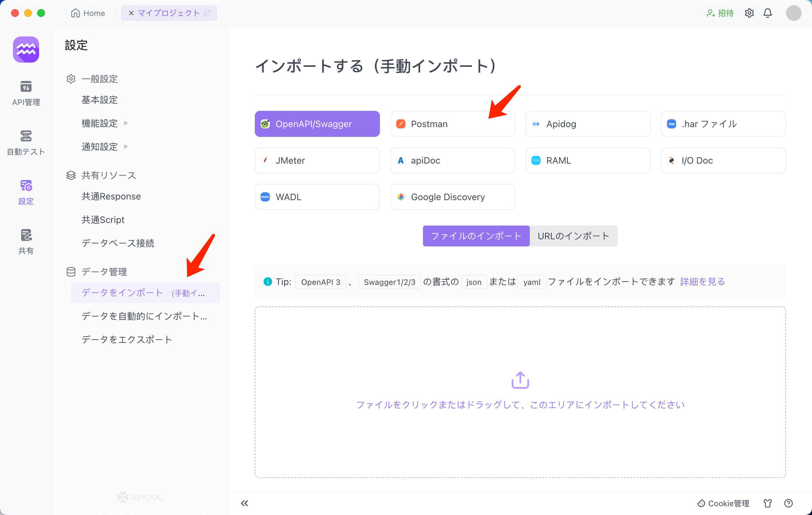
Task: Click the WADL import icon
Action: 266,197
